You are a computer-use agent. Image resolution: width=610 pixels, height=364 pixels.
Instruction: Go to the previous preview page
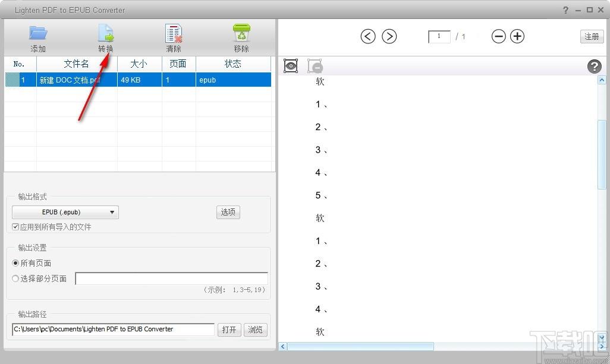(x=368, y=36)
